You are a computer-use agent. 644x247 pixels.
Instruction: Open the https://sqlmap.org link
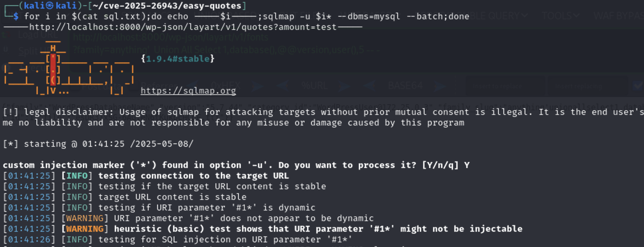188,91
